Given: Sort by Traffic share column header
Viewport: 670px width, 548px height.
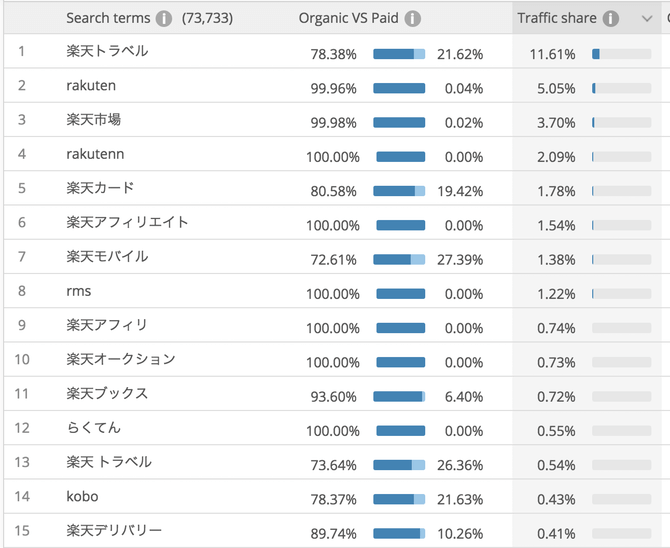Looking at the screenshot, I should (x=556, y=19).
